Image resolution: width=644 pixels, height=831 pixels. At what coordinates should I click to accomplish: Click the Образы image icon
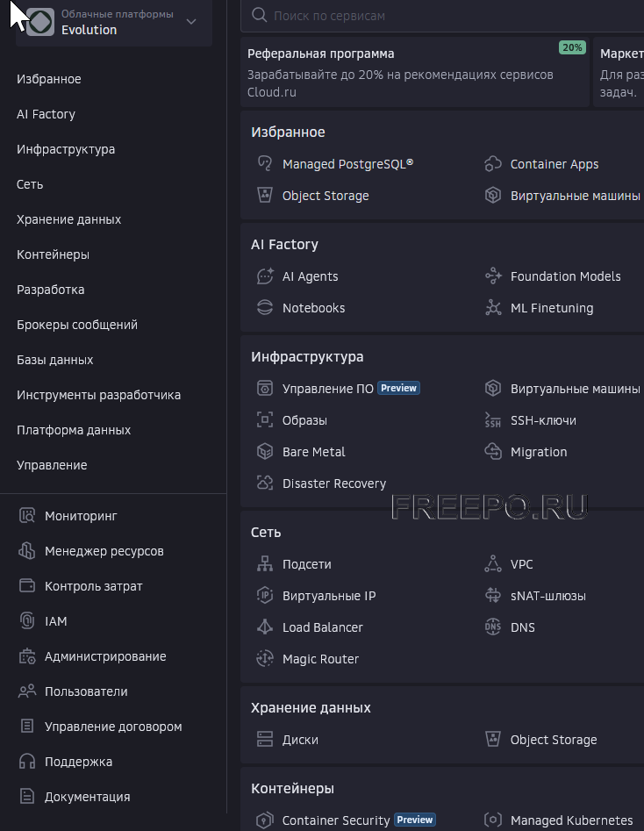point(264,419)
